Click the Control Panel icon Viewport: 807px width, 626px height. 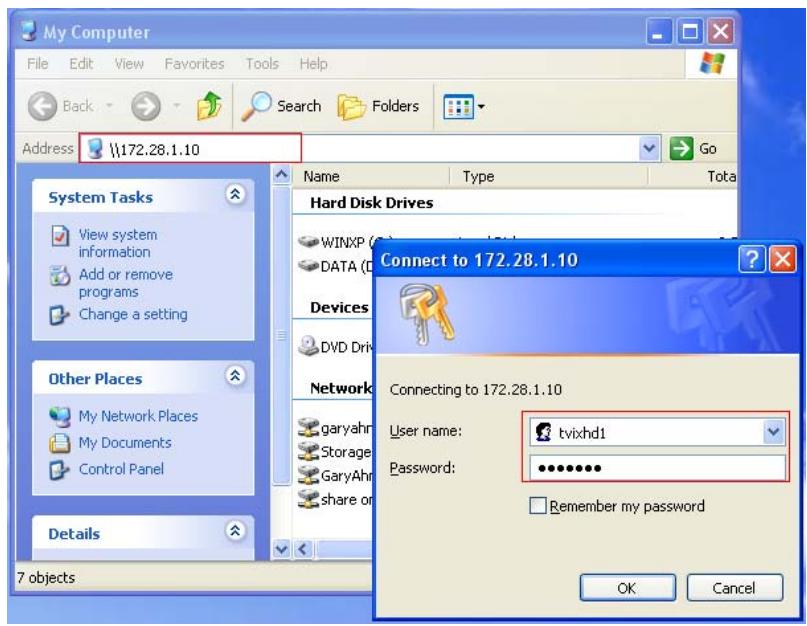click(59, 470)
